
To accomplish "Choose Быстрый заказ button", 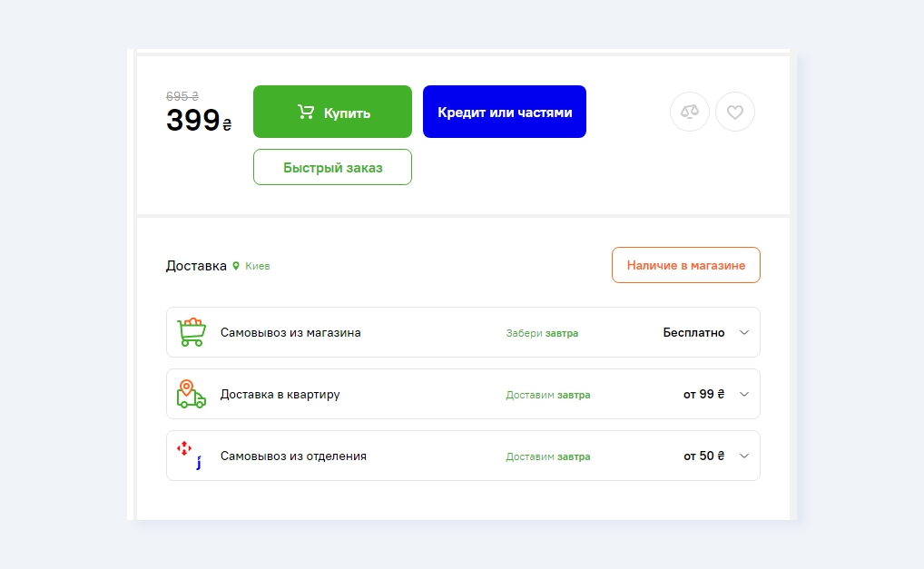I will tap(332, 167).
